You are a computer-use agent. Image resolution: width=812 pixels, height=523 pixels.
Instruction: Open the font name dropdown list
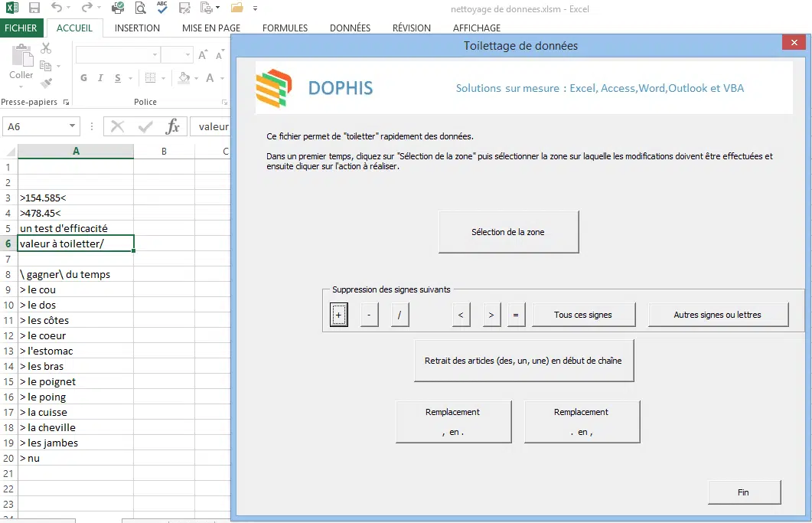pos(155,55)
